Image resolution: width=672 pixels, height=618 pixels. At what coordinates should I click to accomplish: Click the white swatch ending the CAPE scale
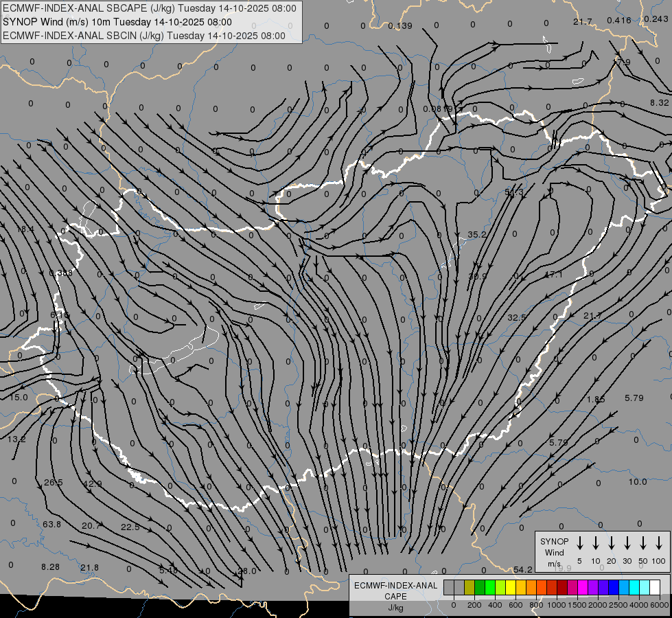(x=654, y=587)
